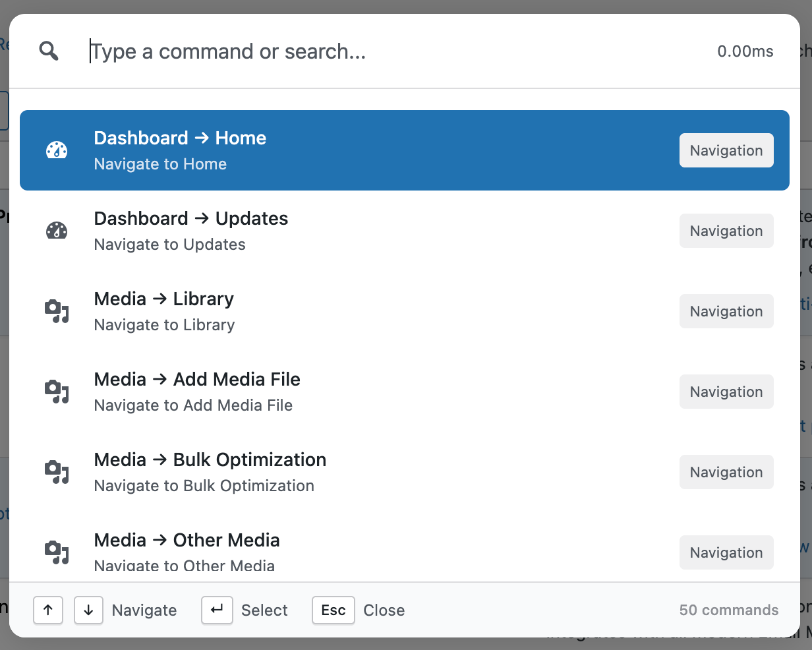812x650 pixels.
Task: Click the Media icon next to Other Media
Action: click(57, 552)
